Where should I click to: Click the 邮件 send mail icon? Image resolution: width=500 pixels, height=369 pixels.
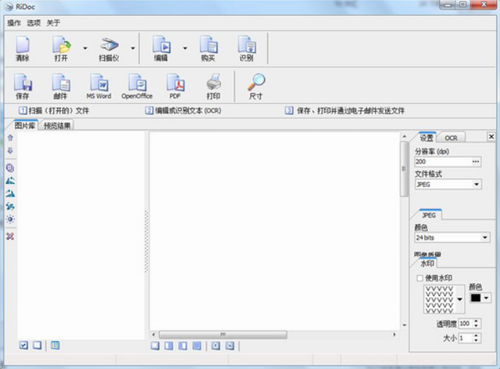61,83
